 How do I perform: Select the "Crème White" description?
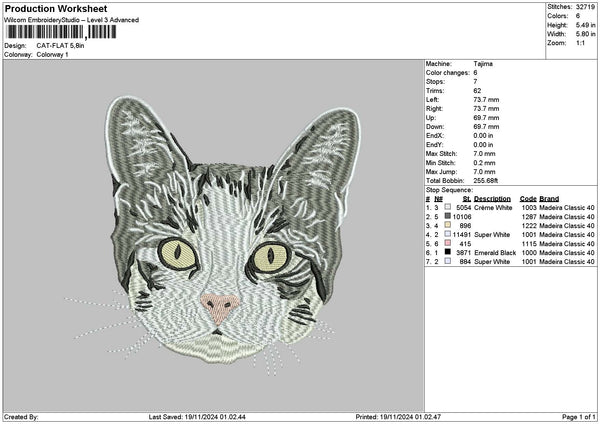[x=493, y=208]
